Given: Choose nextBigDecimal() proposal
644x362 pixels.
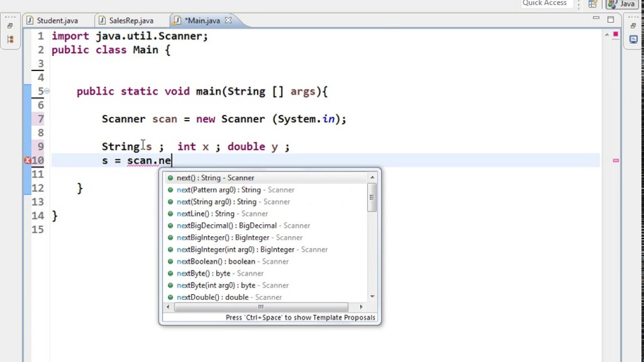Looking at the screenshot, I should click(x=266, y=226).
